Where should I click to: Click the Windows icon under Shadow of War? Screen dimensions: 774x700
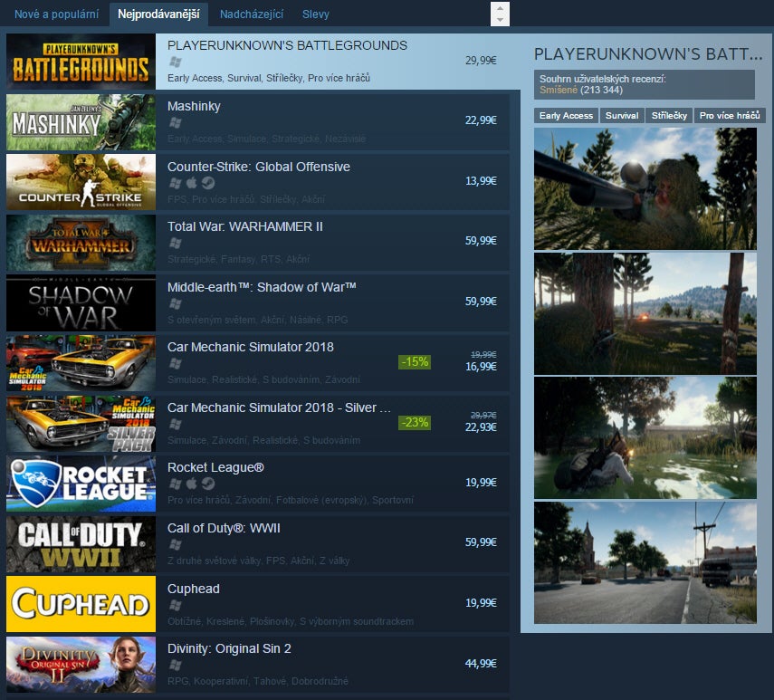coord(176,303)
